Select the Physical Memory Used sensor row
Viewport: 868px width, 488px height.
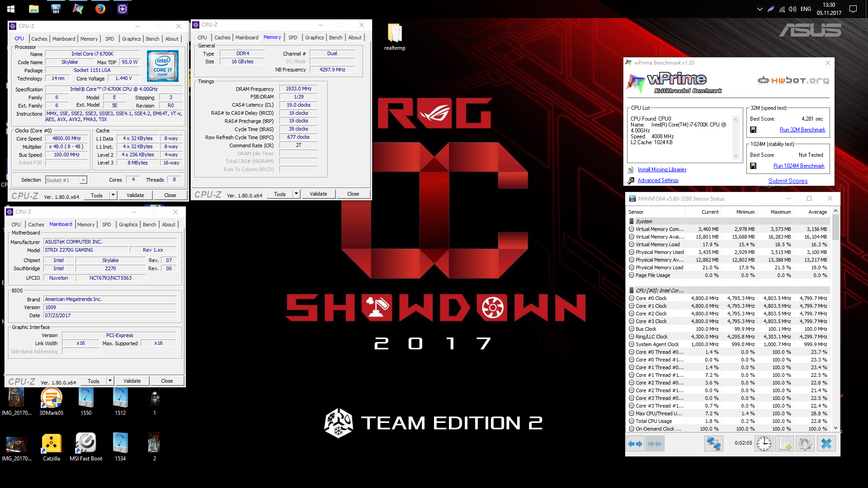coord(729,252)
